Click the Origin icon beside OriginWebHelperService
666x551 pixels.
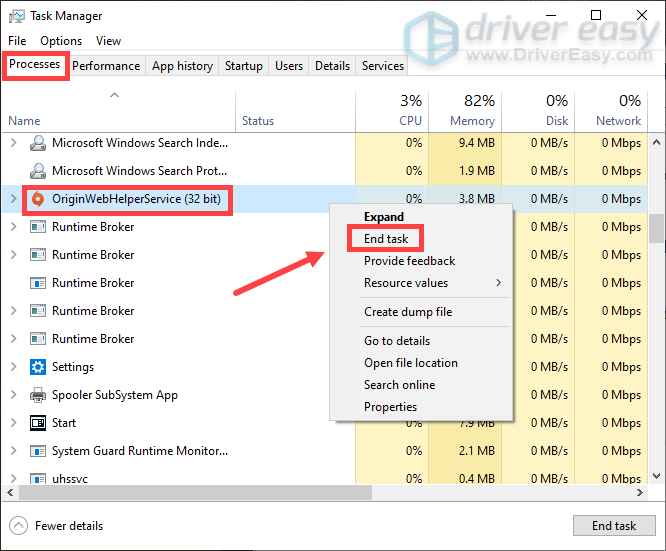tap(38, 199)
